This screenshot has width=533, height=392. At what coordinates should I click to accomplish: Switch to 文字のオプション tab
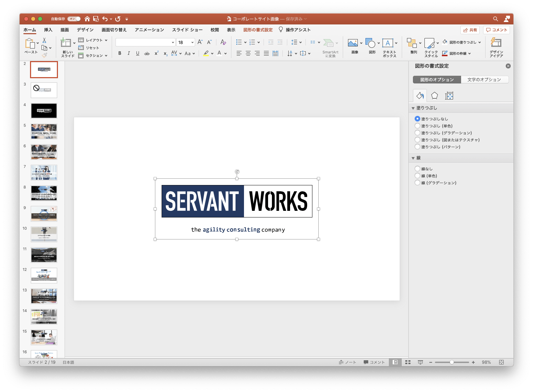(484, 80)
